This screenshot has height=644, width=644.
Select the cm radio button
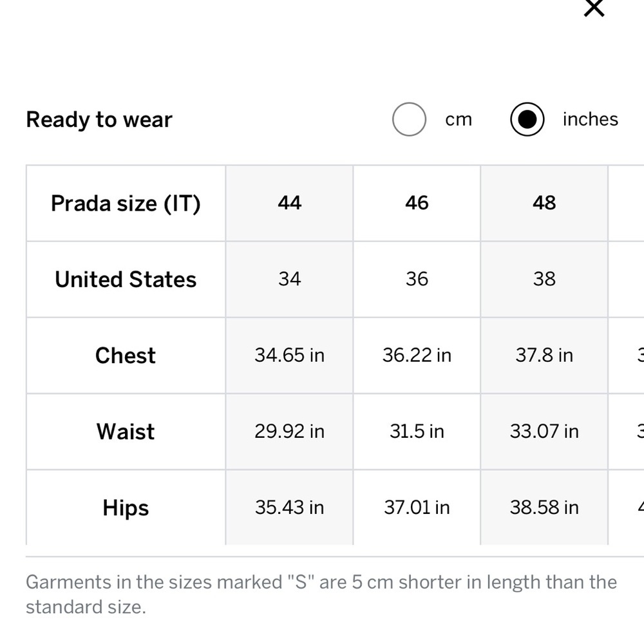(x=409, y=120)
